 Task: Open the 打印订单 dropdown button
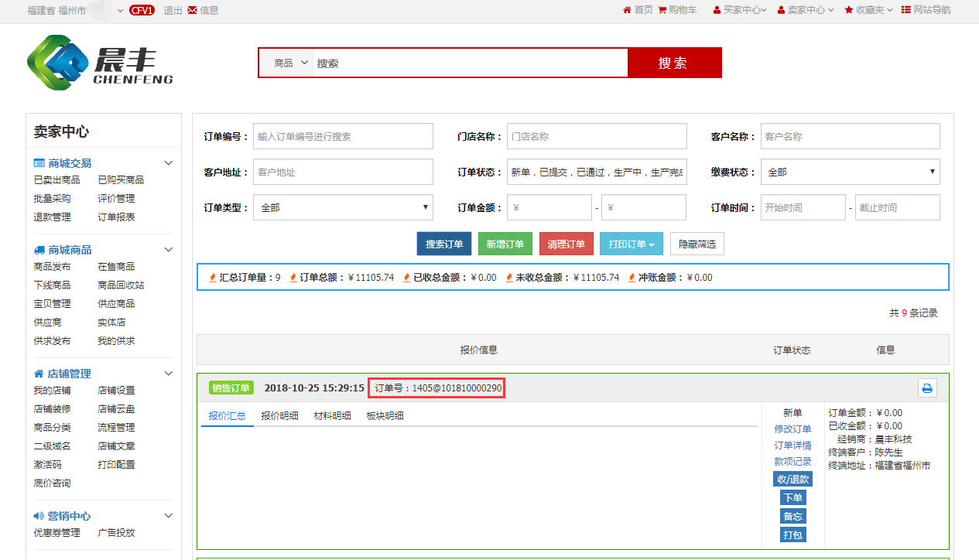pos(631,244)
